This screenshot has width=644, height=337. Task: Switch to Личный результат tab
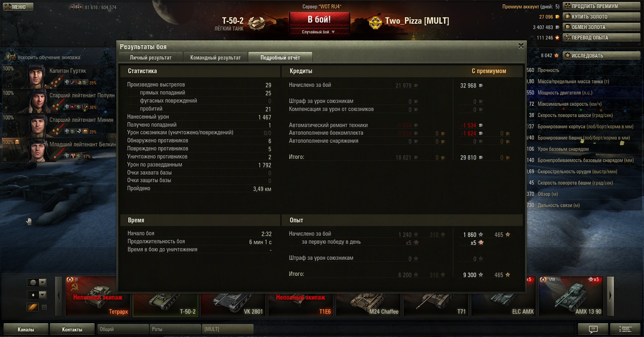point(151,58)
